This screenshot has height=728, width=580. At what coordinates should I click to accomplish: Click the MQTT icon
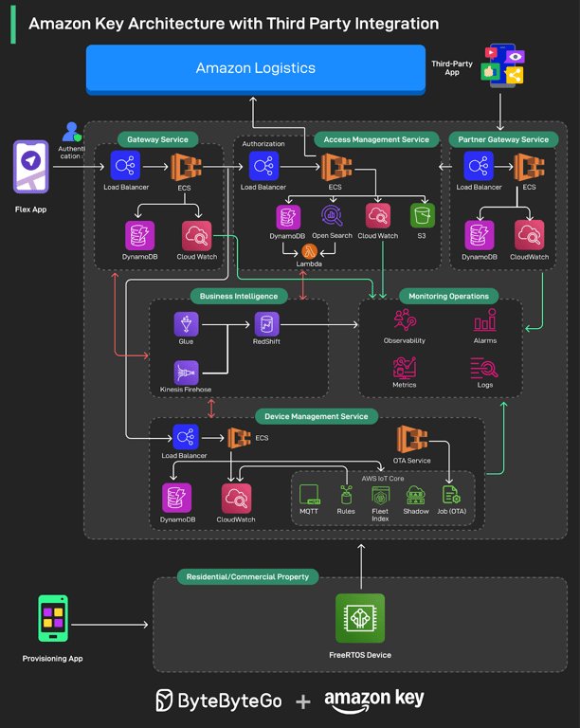tap(310, 495)
